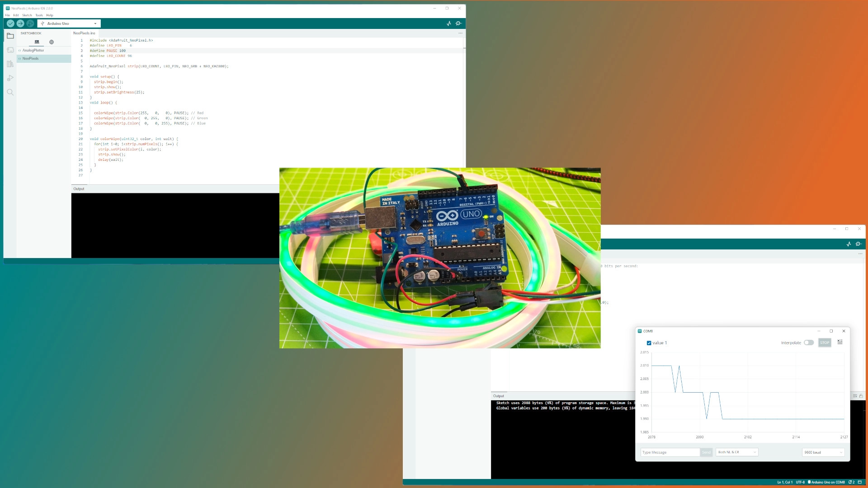Click the Verify sketch checkmark button
This screenshot has width=868, height=488.
click(x=10, y=23)
